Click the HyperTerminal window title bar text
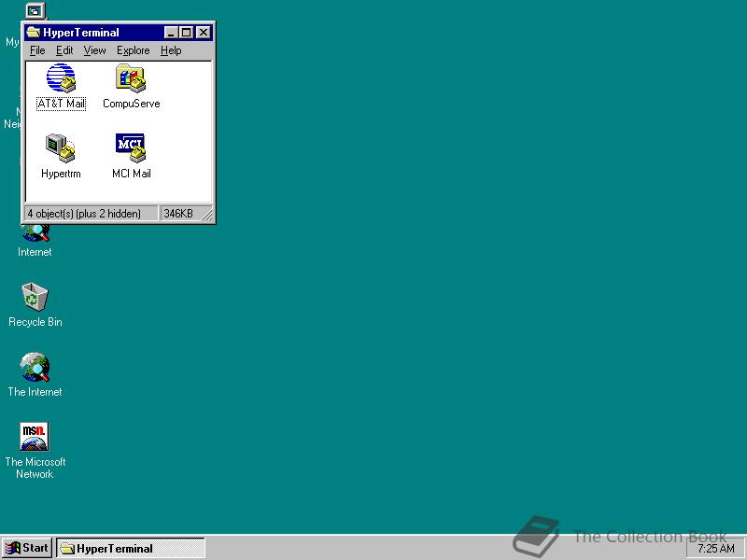 tap(81, 33)
